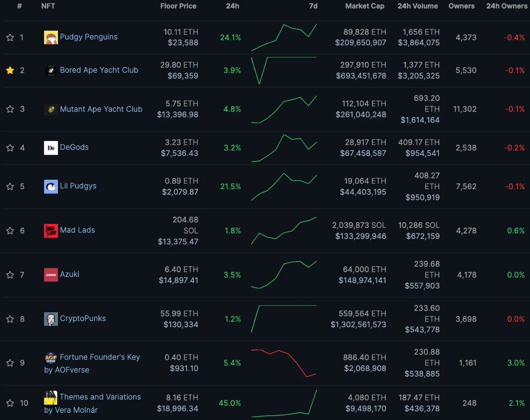Screen dimensions: 530x420
Task: Open Pudgy Penguins logo thumbnail
Action: [51, 37]
